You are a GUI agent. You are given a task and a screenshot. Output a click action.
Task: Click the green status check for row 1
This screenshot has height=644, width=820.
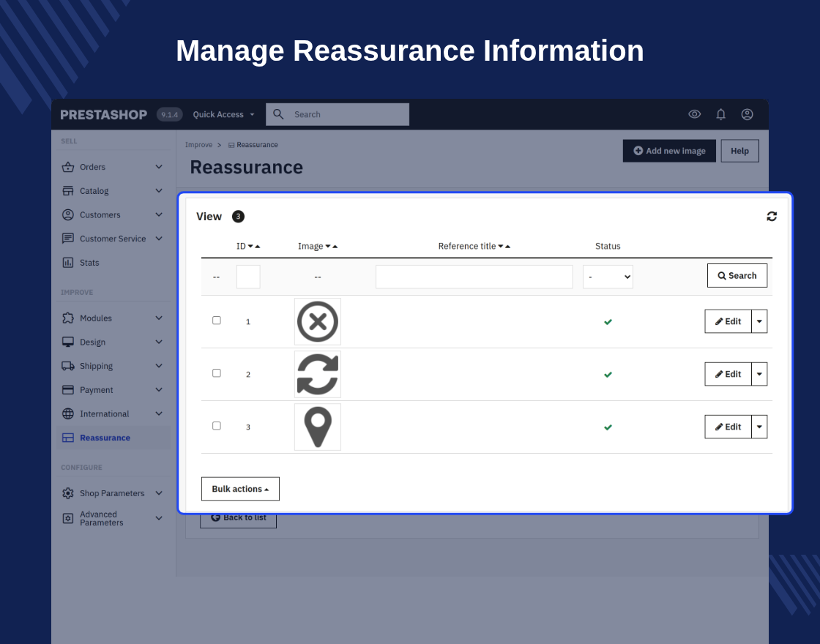click(x=608, y=322)
